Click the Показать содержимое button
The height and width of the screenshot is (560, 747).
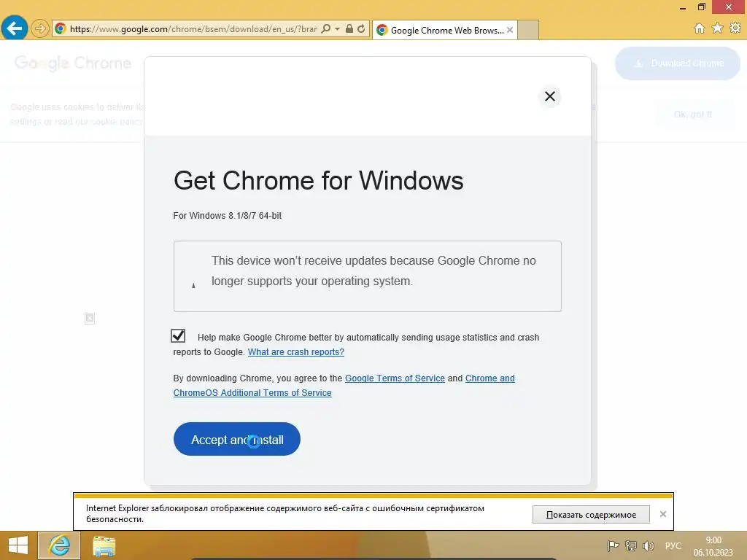[591, 514]
